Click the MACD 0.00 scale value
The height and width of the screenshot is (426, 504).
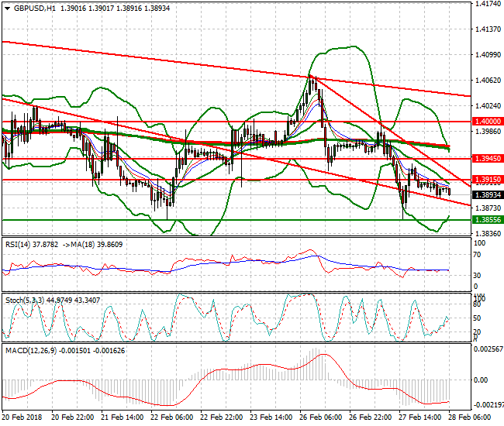(x=481, y=380)
